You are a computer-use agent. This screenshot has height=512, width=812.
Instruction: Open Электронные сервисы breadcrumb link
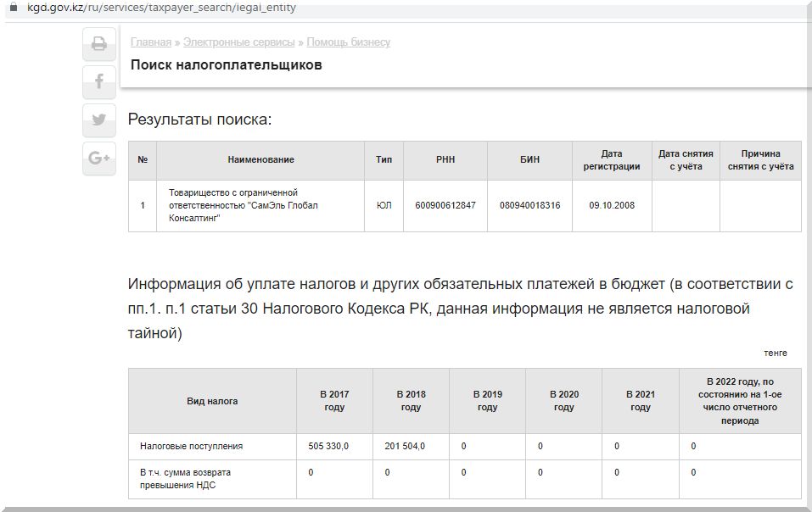pyautogui.click(x=238, y=42)
